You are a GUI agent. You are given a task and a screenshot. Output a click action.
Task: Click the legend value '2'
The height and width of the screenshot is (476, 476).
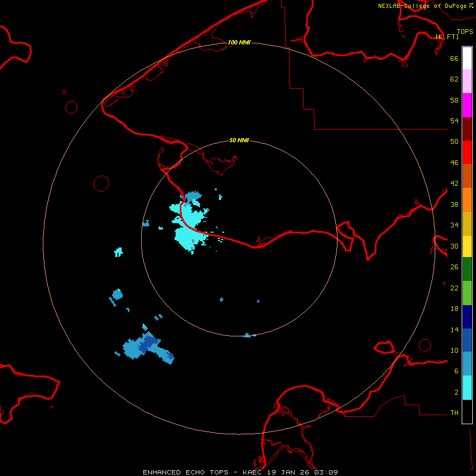click(x=456, y=392)
